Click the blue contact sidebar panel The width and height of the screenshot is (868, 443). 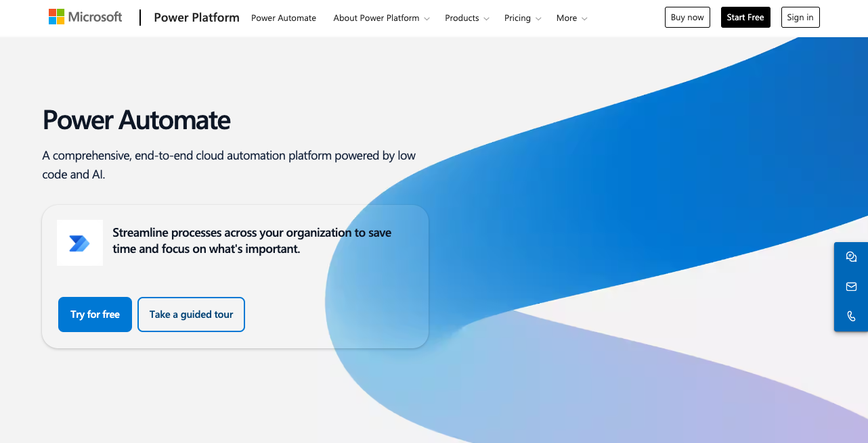pyautogui.click(x=851, y=287)
